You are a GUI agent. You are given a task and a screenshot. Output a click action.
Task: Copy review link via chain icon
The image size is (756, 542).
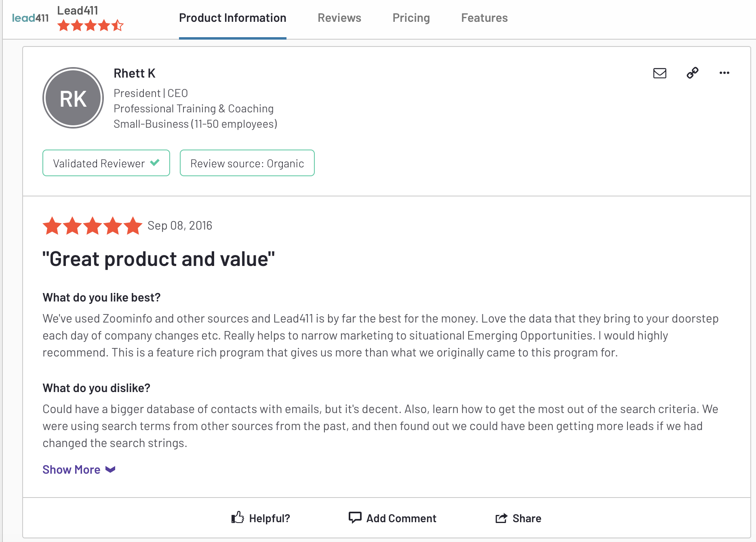click(x=692, y=73)
